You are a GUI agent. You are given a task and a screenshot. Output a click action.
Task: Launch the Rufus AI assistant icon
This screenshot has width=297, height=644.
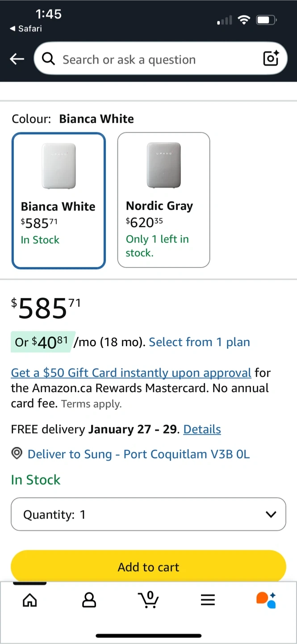(x=266, y=600)
